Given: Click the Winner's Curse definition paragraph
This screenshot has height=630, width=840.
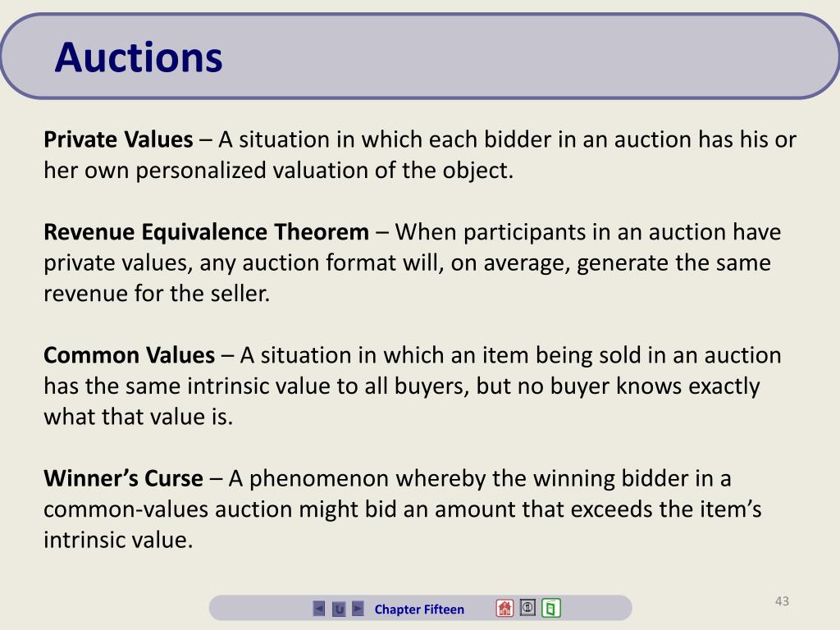Looking at the screenshot, I should (x=402, y=509).
